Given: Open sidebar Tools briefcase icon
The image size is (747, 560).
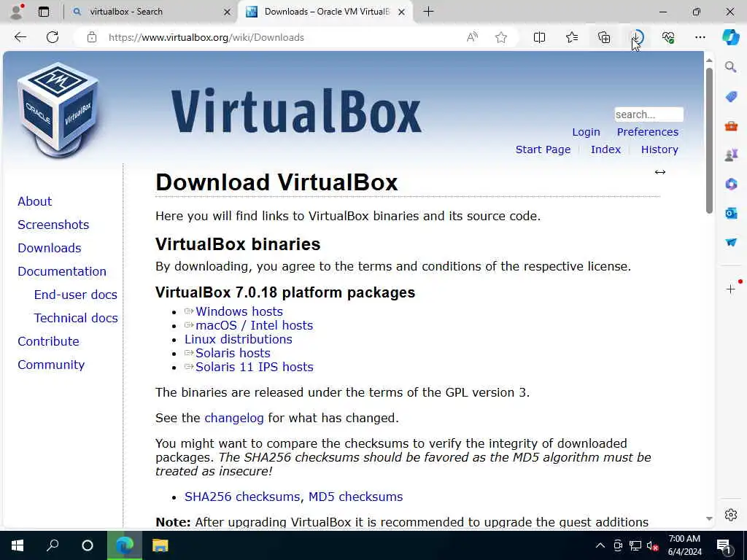Looking at the screenshot, I should coord(731,126).
